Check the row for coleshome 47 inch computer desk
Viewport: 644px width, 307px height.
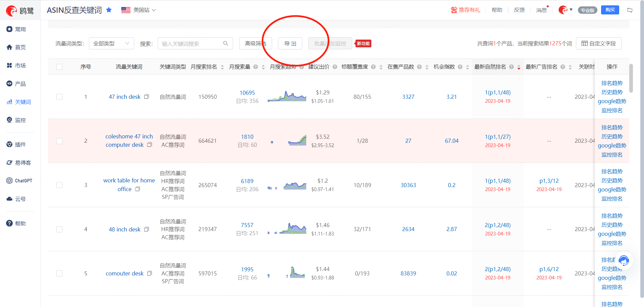(59, 141)
